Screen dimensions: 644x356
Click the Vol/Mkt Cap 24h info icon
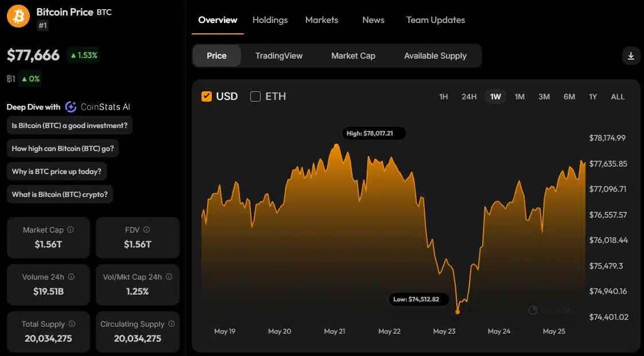[169, 277]
